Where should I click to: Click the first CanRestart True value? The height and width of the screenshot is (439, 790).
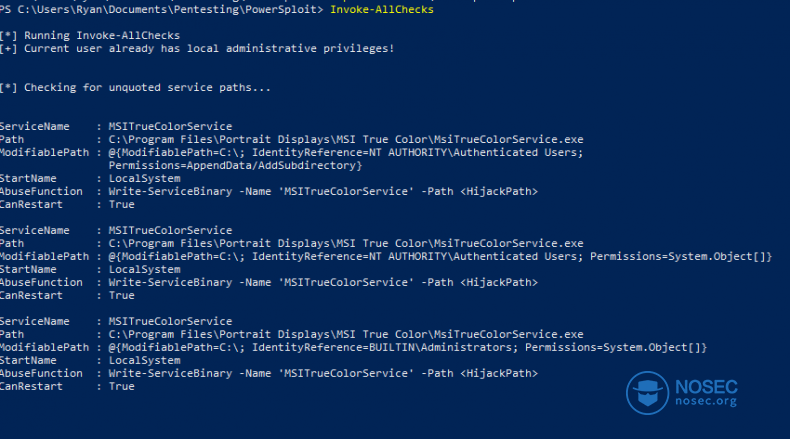coord(121,205)
